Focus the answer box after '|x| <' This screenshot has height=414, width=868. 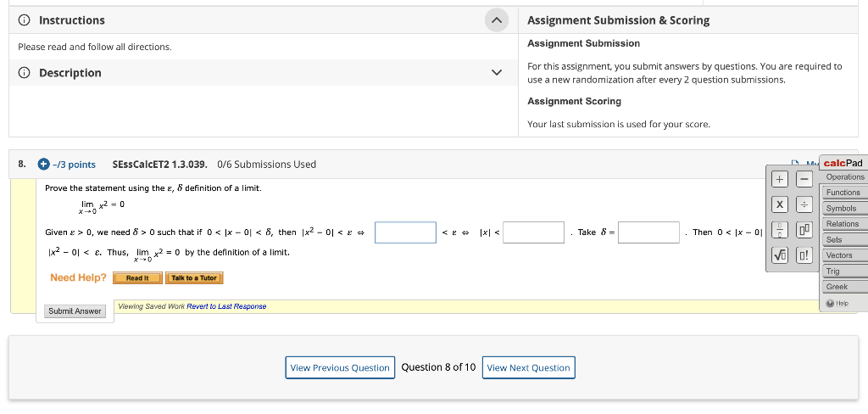click(x=534, y=232)
